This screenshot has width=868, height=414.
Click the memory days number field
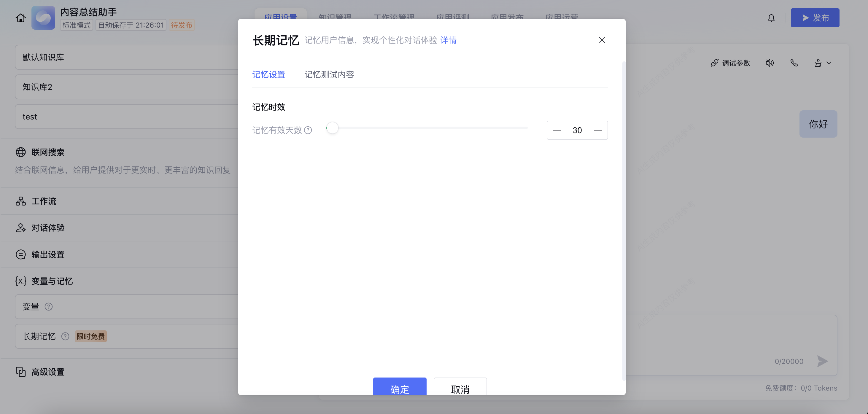(x=577, y=130)
